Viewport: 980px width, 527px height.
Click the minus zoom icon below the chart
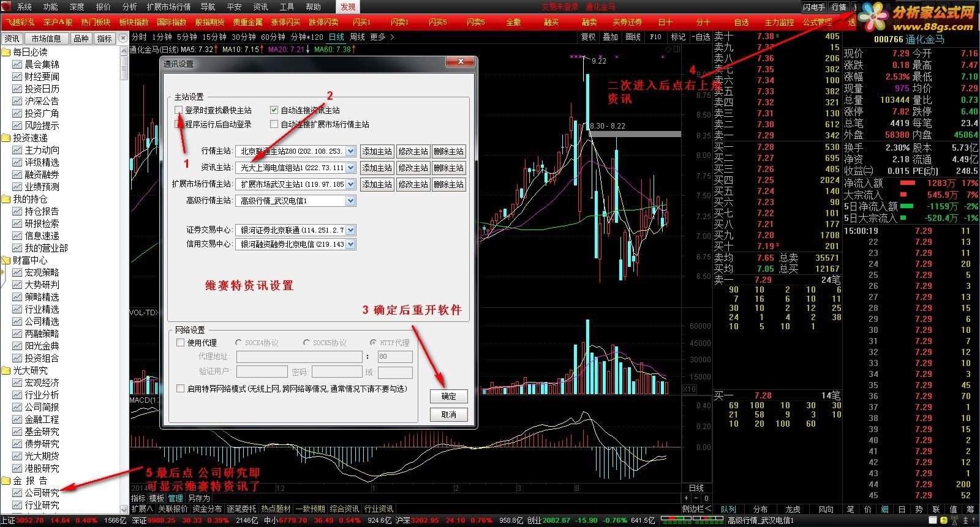tap(696, 498)
